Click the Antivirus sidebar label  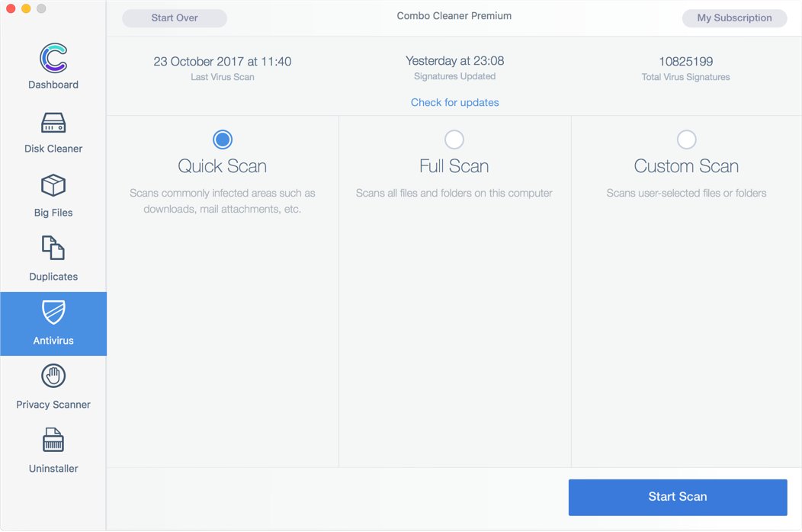pos(53,341)
